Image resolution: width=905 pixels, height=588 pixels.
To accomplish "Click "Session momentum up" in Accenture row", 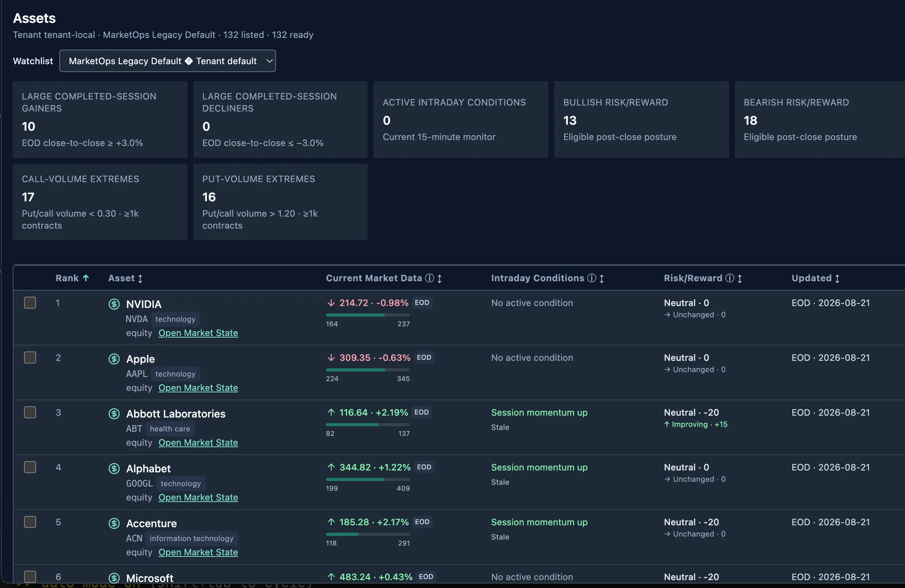I will point(539,522).
